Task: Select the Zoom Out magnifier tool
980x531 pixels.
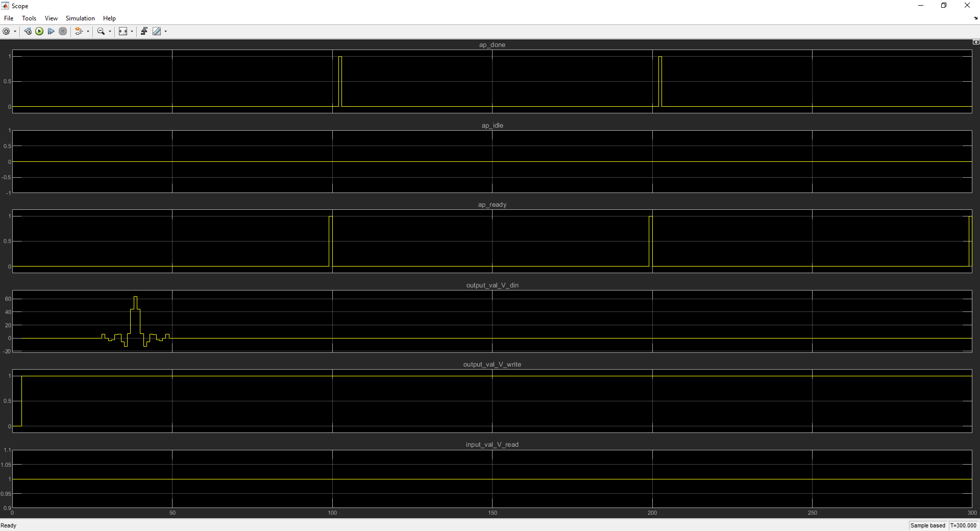Action: tap(101, 31)
